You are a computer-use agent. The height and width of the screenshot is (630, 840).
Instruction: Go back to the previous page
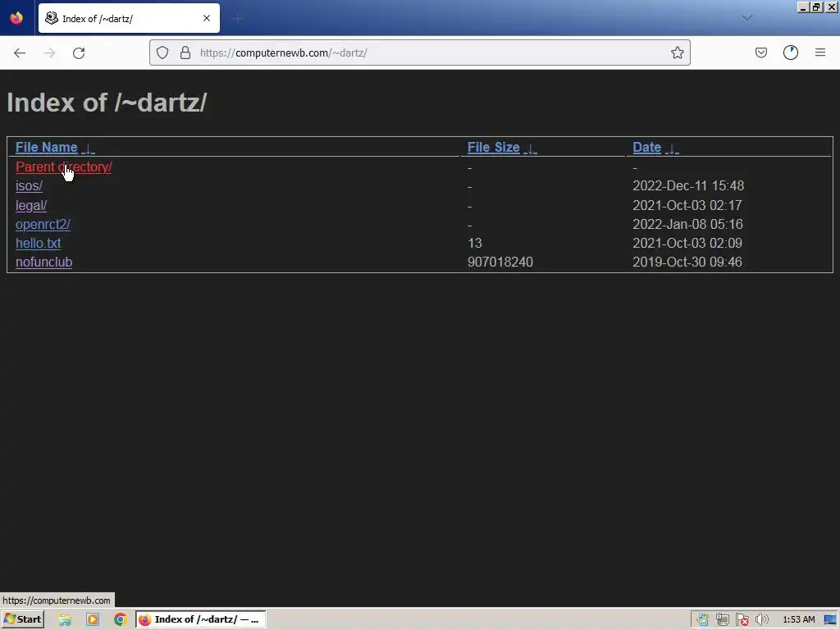point(20,52)
